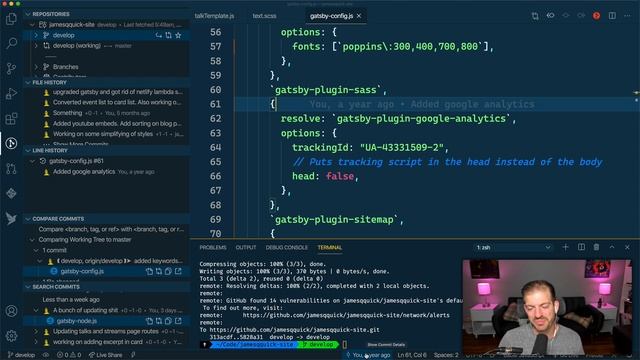The height and width of the screenshot is (360, 640).
Task: Select 'Something' commit in file history
Action: click(67, 113)
